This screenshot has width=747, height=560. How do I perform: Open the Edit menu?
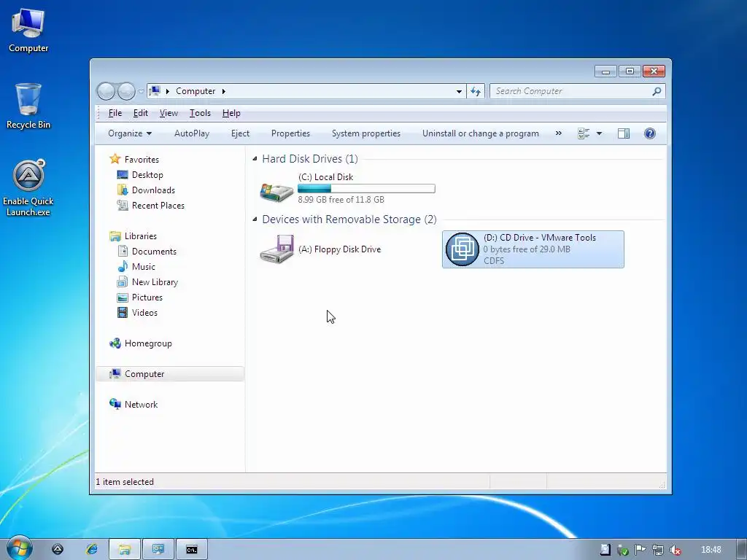click(x=140, y=113)
